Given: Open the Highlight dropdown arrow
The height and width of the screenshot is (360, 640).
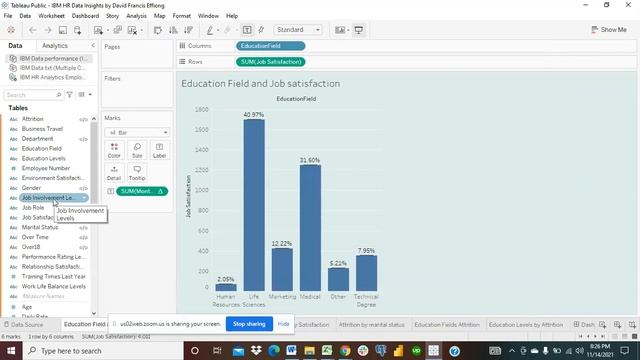Looking at the screenshot, I should (218, 30).
